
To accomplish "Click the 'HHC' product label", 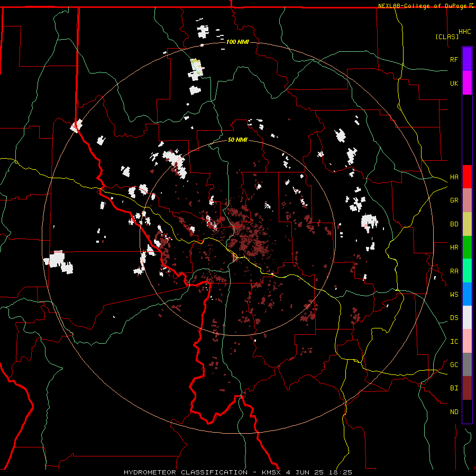I will click(465, 32).
